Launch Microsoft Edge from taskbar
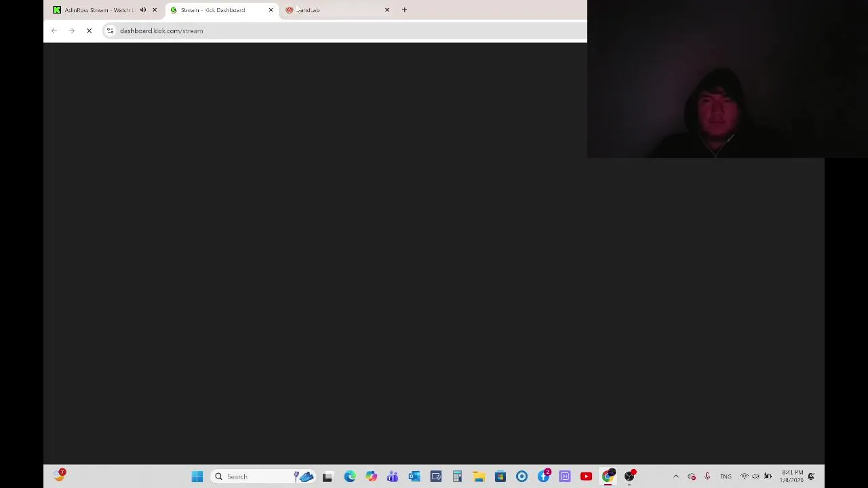 pyautogui.click(x=350, y=476)
